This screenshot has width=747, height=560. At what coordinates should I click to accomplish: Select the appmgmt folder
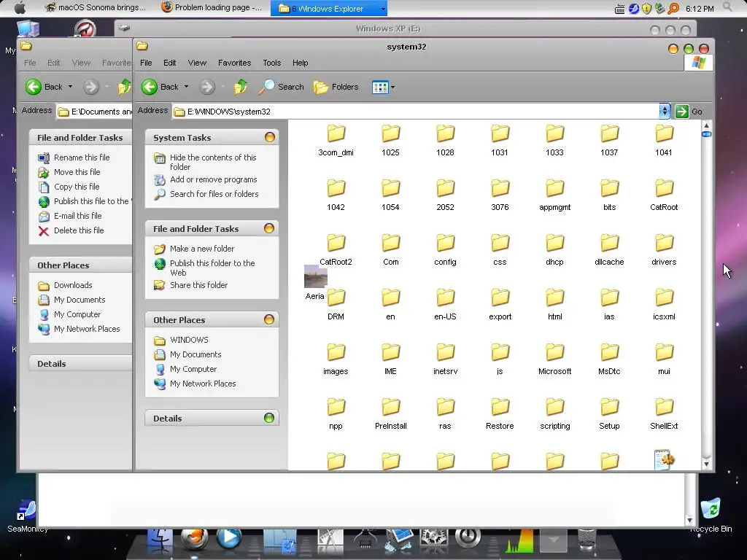point(554,194)
